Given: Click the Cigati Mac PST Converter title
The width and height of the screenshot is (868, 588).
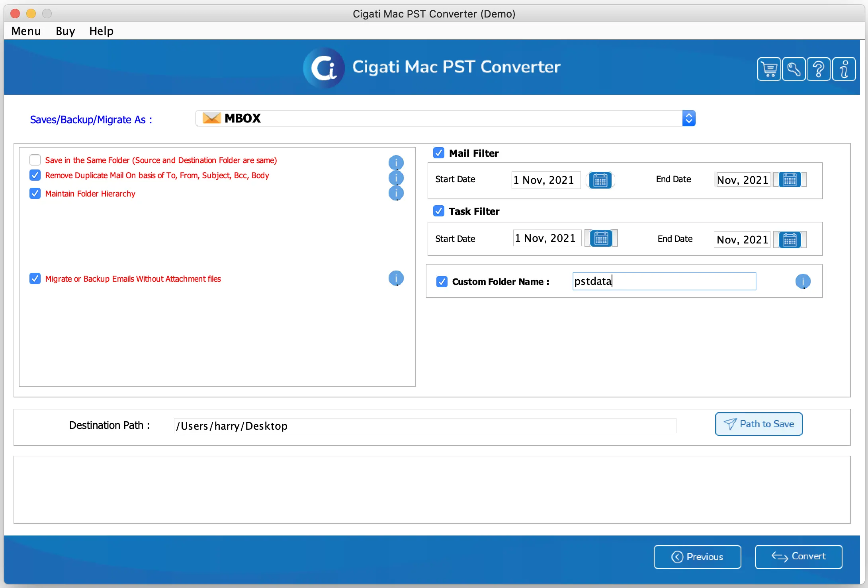Looking at the screenshot, I should [456, 67].
